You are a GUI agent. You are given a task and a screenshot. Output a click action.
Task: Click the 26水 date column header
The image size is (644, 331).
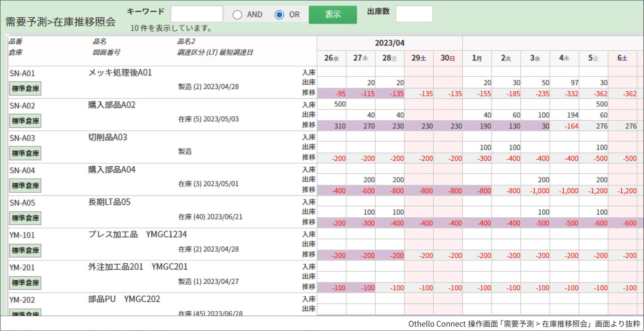332,58
